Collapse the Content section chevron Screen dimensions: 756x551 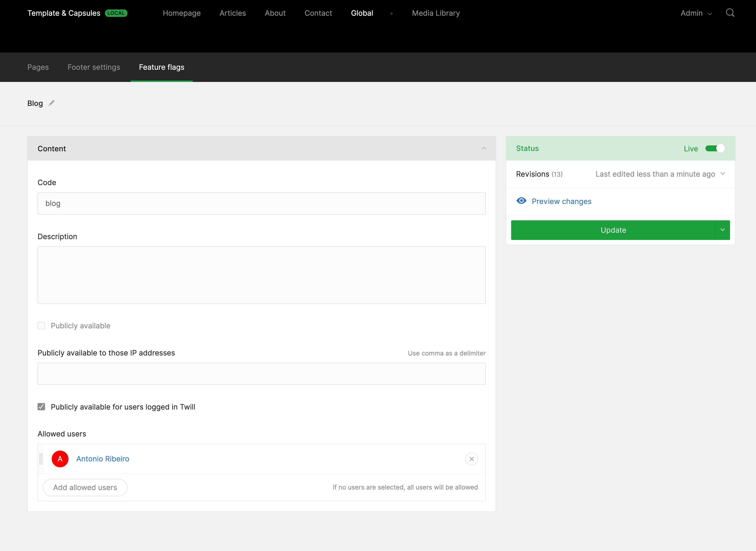pyautogui.click(x=484, y=148)
